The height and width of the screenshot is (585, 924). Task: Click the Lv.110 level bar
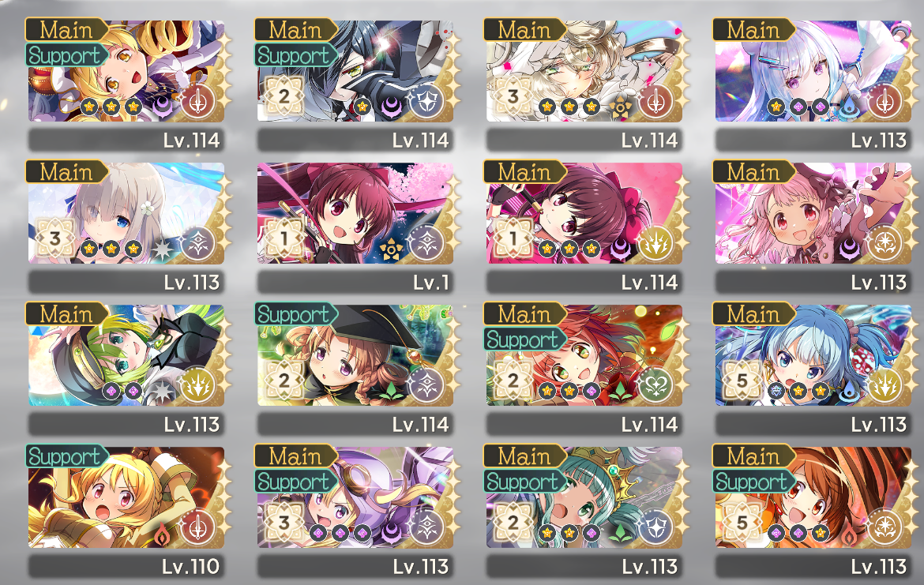point(126,566)
